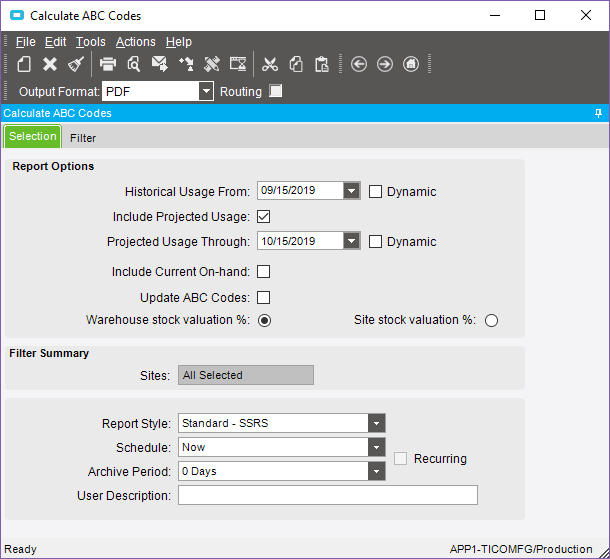
Task: Enable the Update ABC Codes checkbox
Action: click(x=264, y=297)
